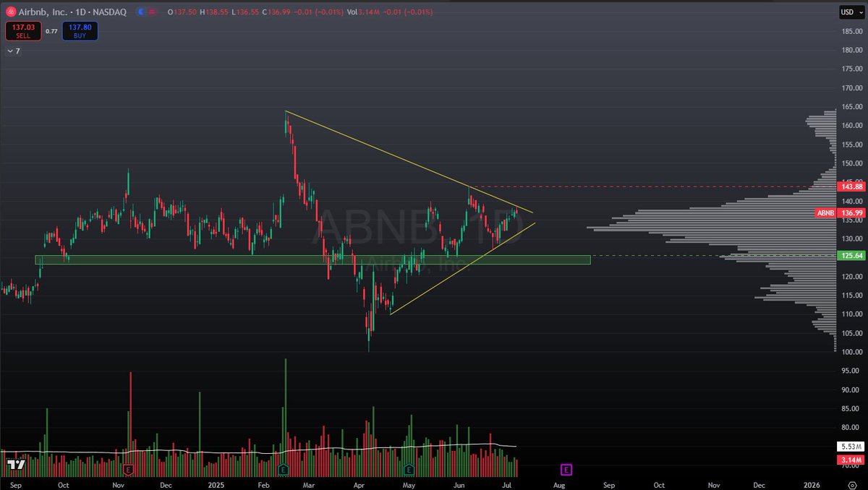The height and width of the screenshot is (490, 868).
Task: Select the descending yellow trendline
Action: pos(409,162)
